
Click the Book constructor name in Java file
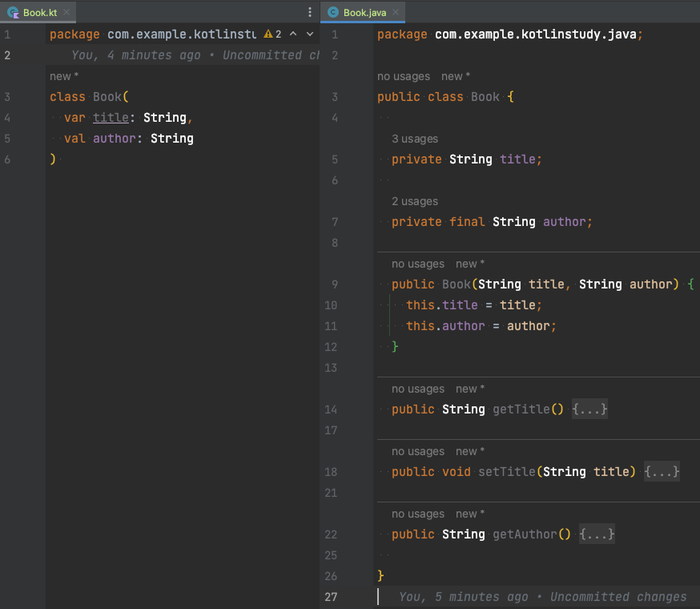[x=457, y=284]
